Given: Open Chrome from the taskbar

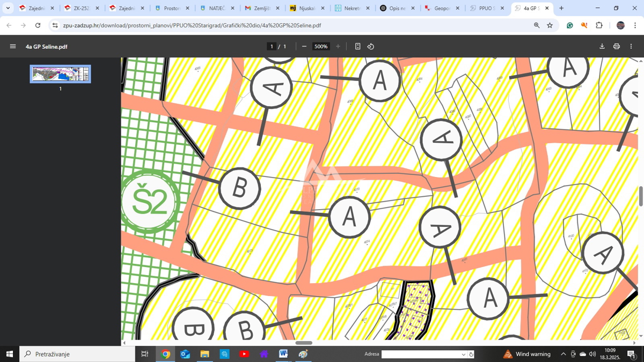Looking at the screenshot, I should [x=166, y=354].
